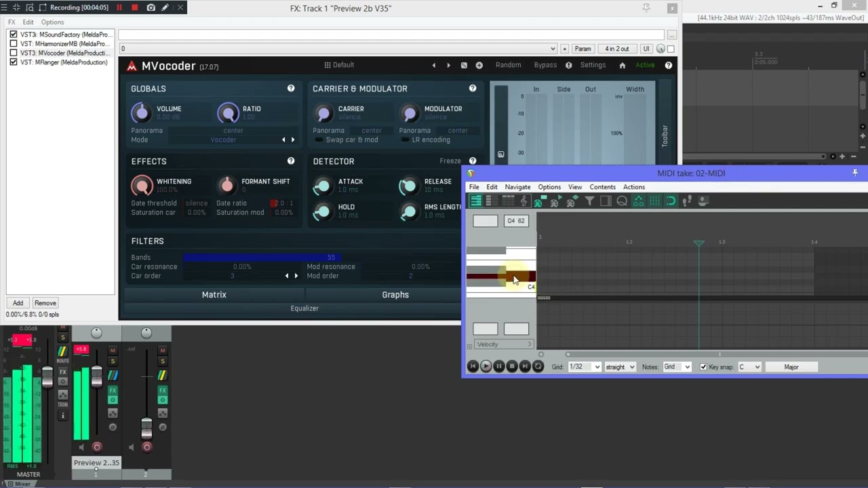This screenshot has width=868, height=488.
Task: Open FX window Options menu
Action: tap(52, 22)
